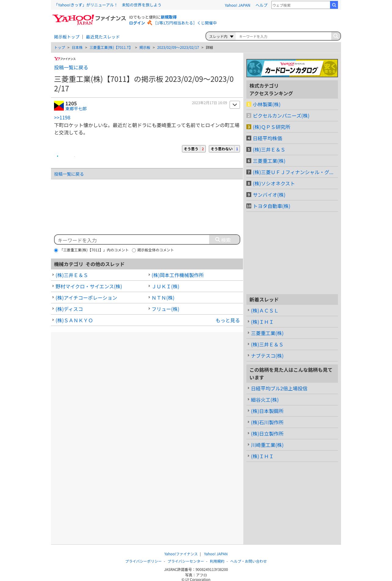Open (株)ディスコ thread
Image resolution: width=392 pixels, height=581 pixels.
69,309
